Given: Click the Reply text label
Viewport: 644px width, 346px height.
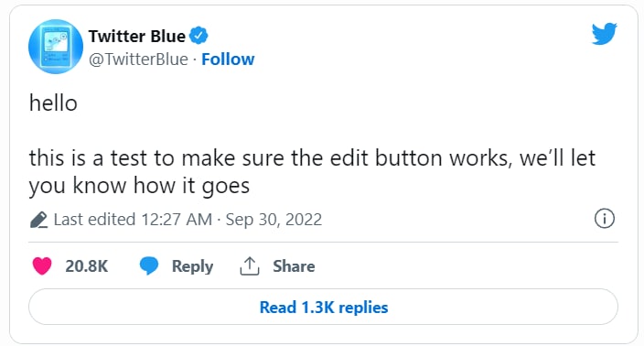Looking at the screenshot, I should [192, 266].
